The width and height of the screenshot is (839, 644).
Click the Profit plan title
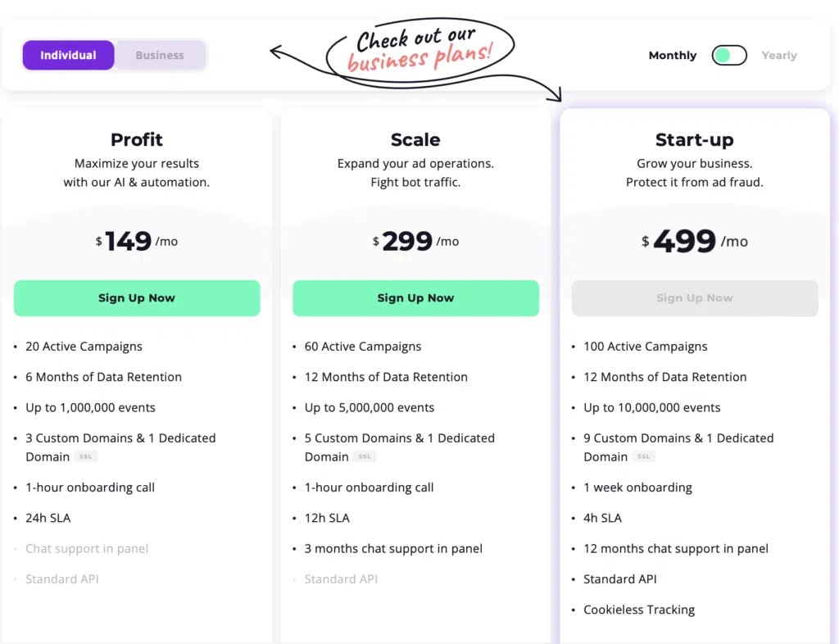pos(137,139)
